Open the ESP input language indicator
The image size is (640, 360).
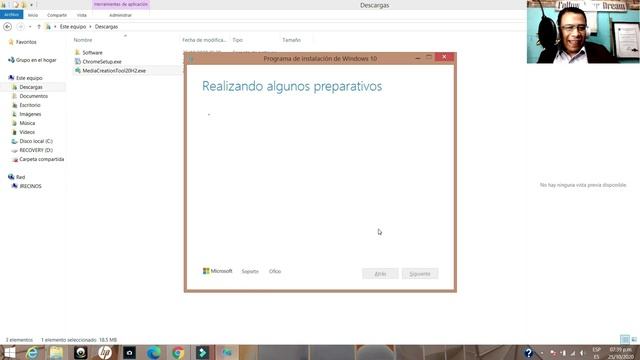coord(596,353)
